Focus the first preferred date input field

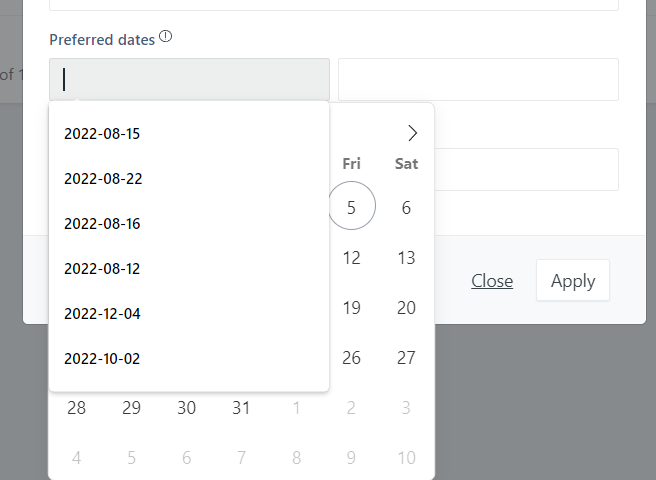pyautogui.click(x=190, y=80)
